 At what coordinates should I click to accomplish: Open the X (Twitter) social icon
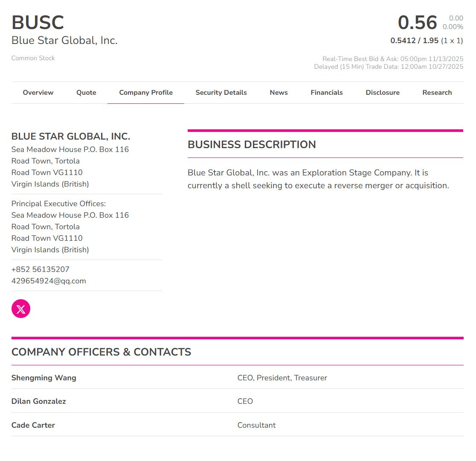tap(21, 309)
